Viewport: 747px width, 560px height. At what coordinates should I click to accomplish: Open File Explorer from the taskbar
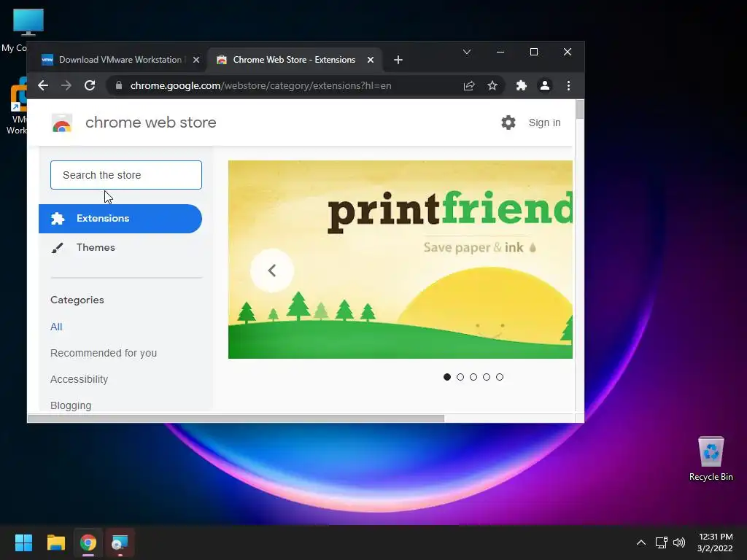55,542
